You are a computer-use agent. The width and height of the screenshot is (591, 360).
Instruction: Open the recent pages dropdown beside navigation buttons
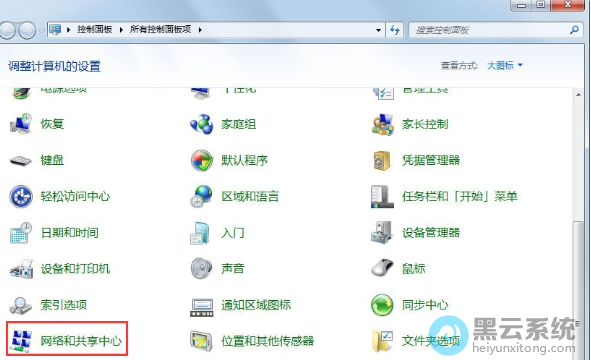pos(41,31)
